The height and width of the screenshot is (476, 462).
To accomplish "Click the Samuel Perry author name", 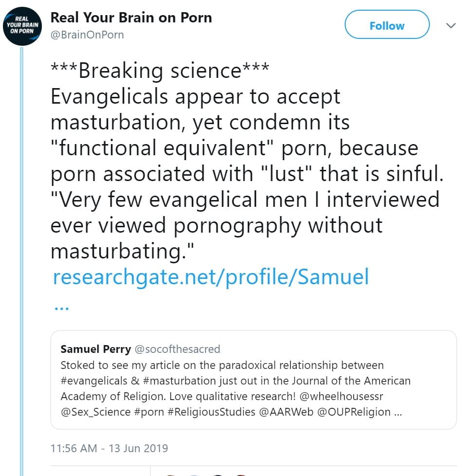I will [95, 349].
